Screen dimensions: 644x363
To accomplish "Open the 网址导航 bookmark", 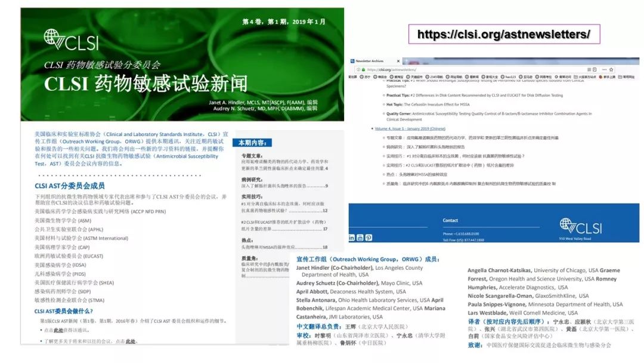I will coord(454,77).
